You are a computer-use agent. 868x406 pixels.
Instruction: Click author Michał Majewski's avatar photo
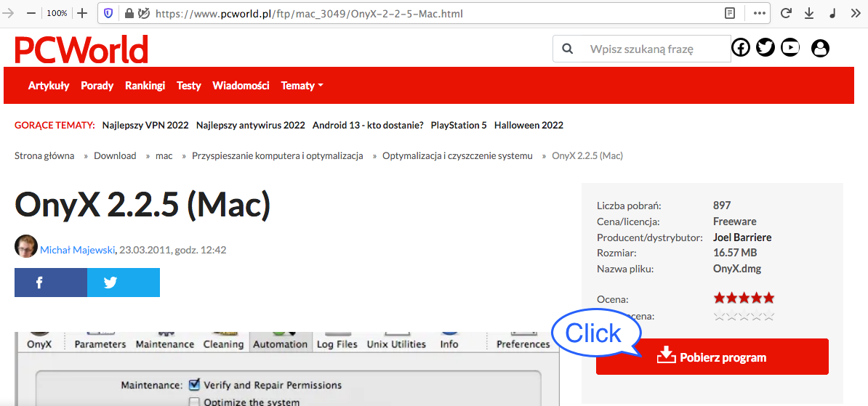(x=26, y=246)
